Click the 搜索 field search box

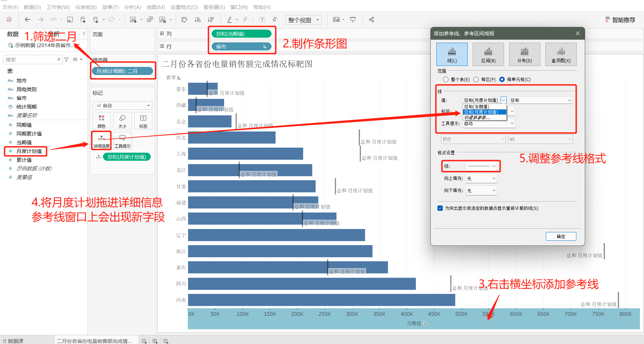pos(33,60)
